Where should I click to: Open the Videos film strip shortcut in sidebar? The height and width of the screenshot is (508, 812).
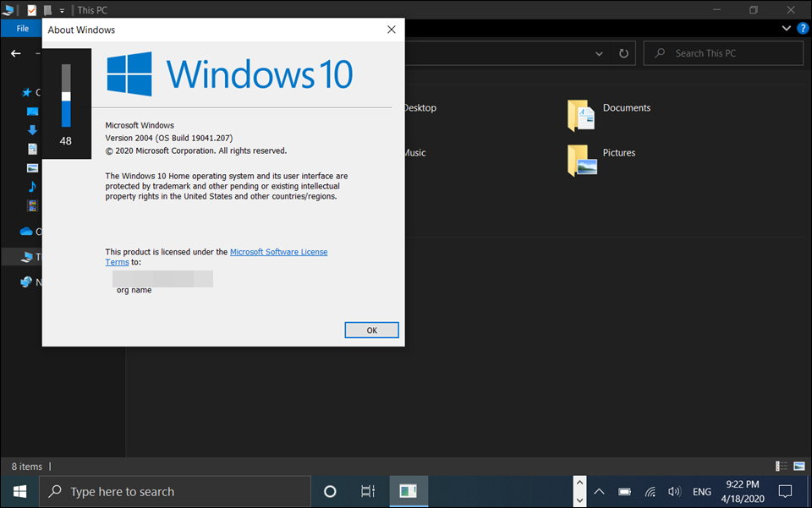(32, 205)
